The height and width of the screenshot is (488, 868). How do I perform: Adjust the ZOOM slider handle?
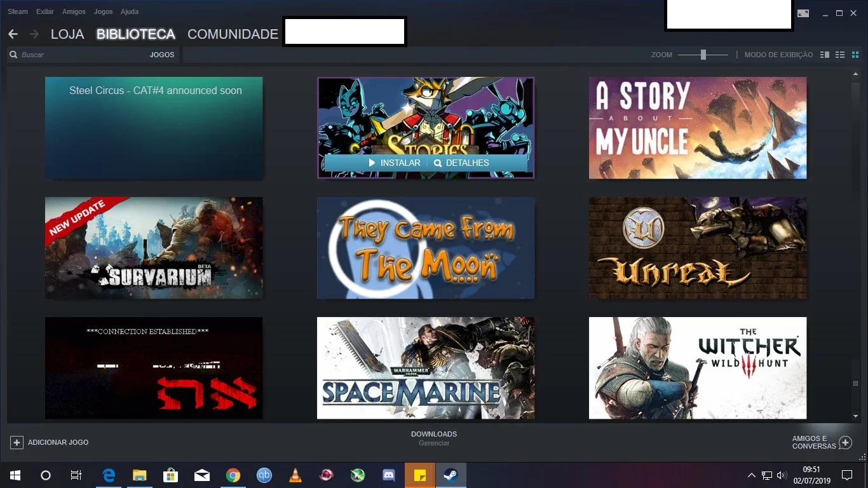coord(703,55)
